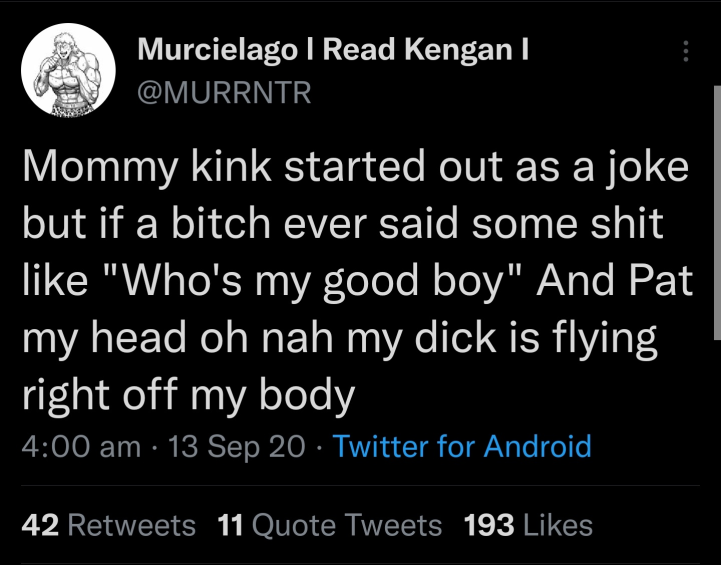Image resolution: width=721 pixels, height=565 pixels.
Task: Open the tweet author's profile picture
Action: coord(68,70)
